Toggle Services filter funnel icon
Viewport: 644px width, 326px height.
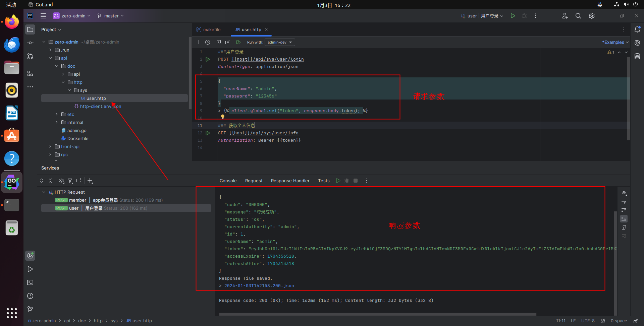[70, 181]
